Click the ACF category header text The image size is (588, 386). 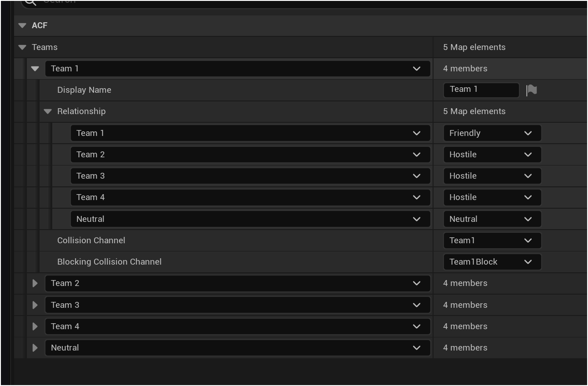tap(40, 25)
